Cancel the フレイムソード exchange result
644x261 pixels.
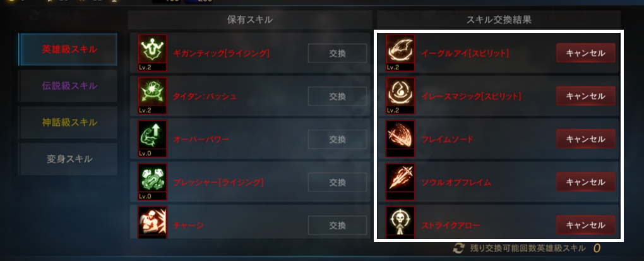click(586, 139)
